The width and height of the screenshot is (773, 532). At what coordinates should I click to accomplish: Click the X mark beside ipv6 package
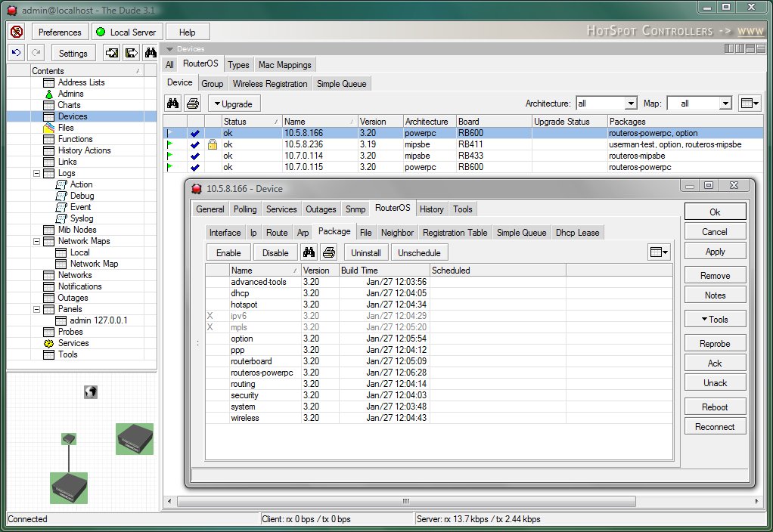(210, 316)
